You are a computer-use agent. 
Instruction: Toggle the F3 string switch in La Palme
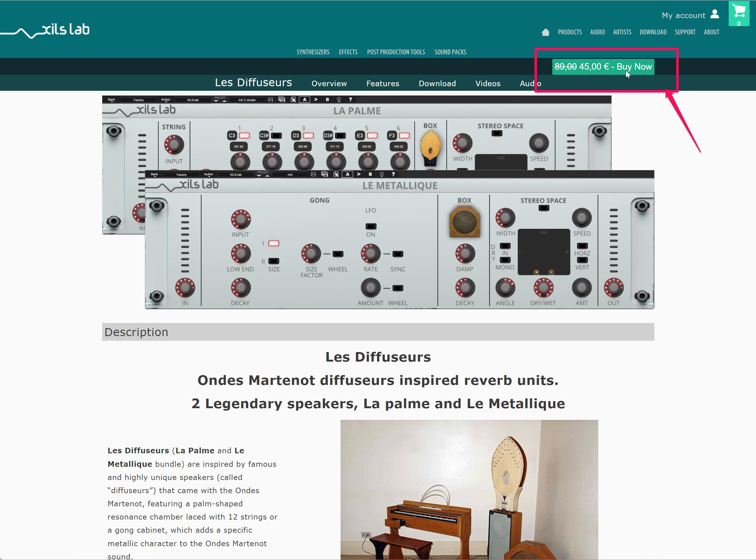tap(404, 136)
